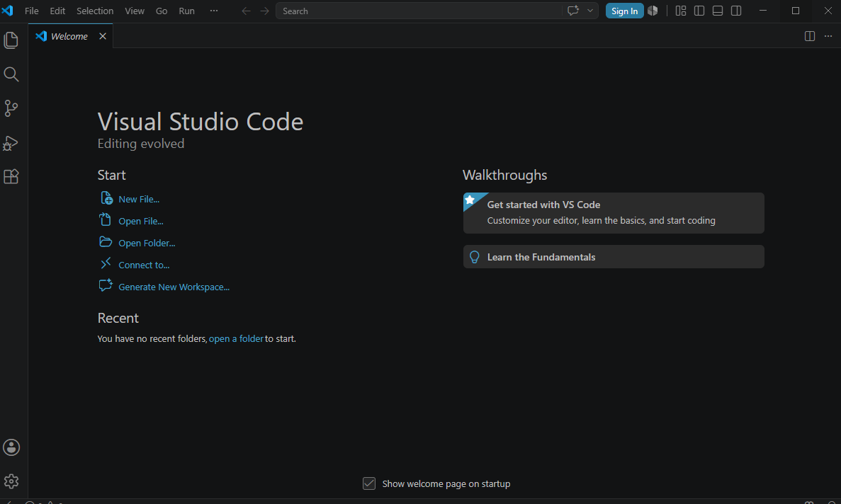Screen dimensions: 841x504
Task: Click the 'Show welcome page on startup' label
Action: [446, 483]
